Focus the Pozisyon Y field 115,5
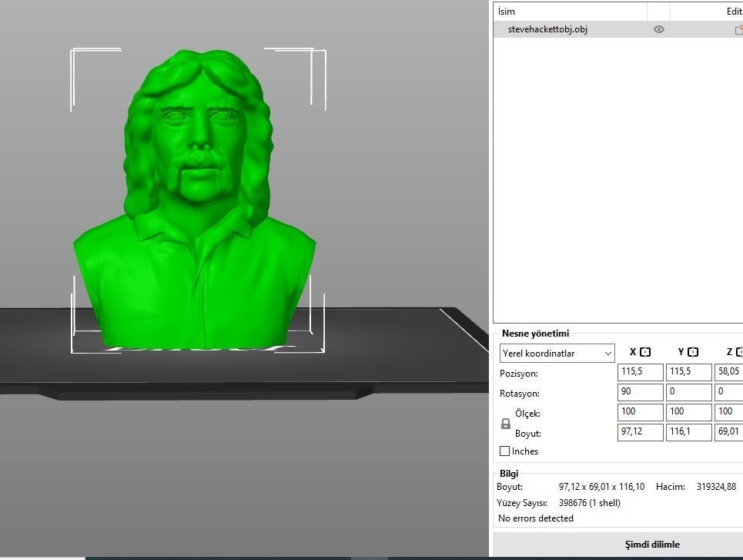This screenshot has width=743, height=560. click(x=688, y=372)
